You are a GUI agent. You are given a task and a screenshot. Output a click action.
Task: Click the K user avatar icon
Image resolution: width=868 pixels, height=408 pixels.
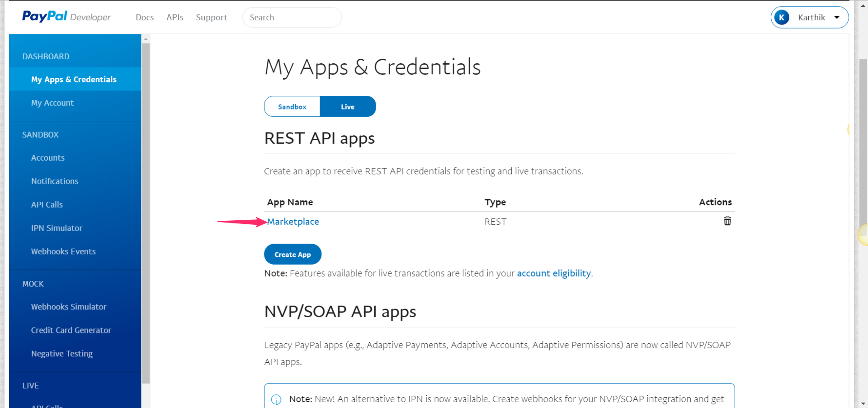[x=782, y=17]
